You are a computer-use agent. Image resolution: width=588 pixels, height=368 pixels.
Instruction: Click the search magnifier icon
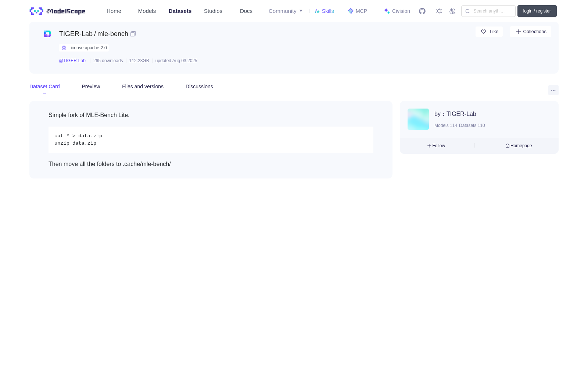467,11
